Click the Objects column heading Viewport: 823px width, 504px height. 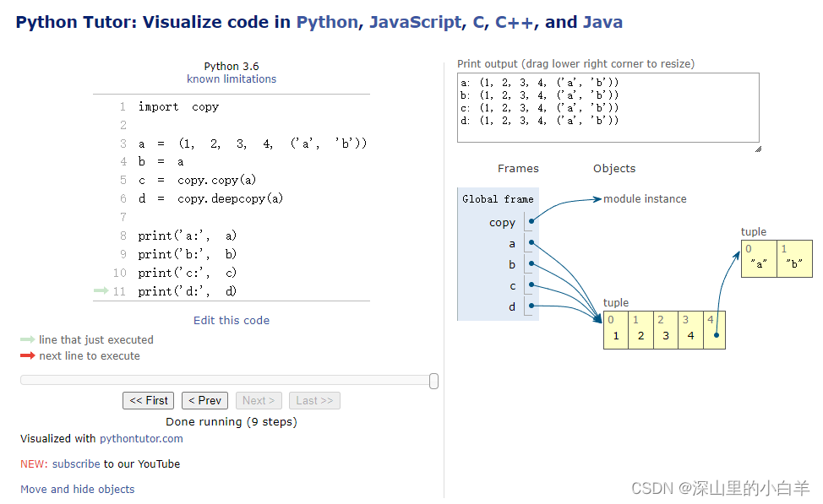point(614,169)
